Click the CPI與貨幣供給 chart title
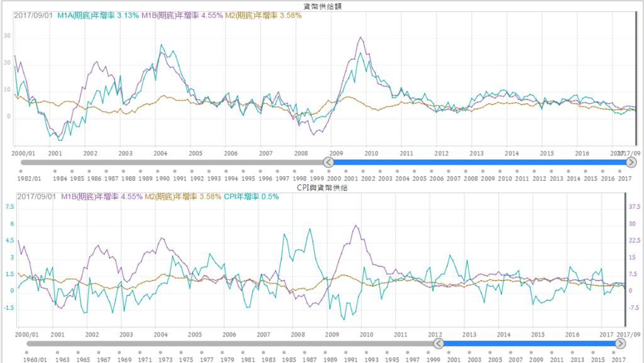Viewport: 644px width, 363px height. click(323, 187)
